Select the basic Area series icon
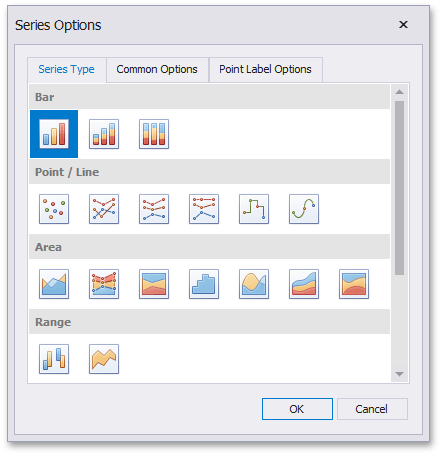443x457 pixels. tap(54, 284)
